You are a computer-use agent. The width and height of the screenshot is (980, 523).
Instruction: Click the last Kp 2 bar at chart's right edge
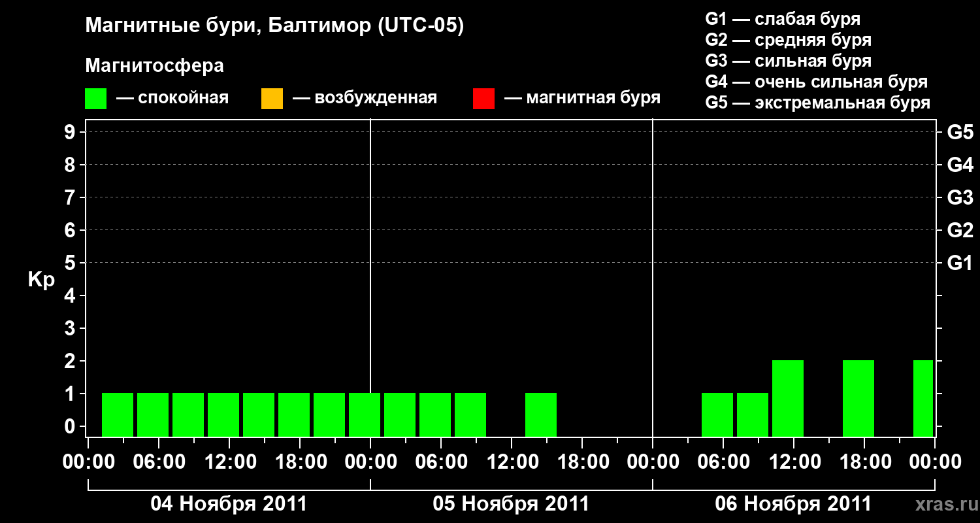coord(923,398)
